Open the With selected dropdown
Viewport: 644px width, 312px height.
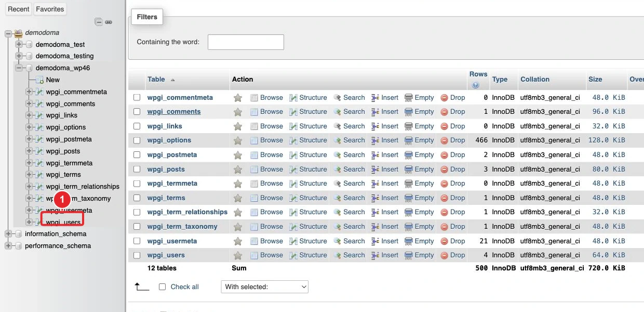coord(265,287)
